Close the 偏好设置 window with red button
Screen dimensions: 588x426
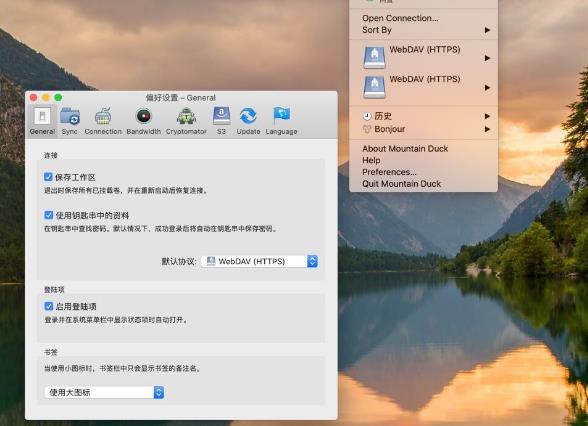pos(33,98)
